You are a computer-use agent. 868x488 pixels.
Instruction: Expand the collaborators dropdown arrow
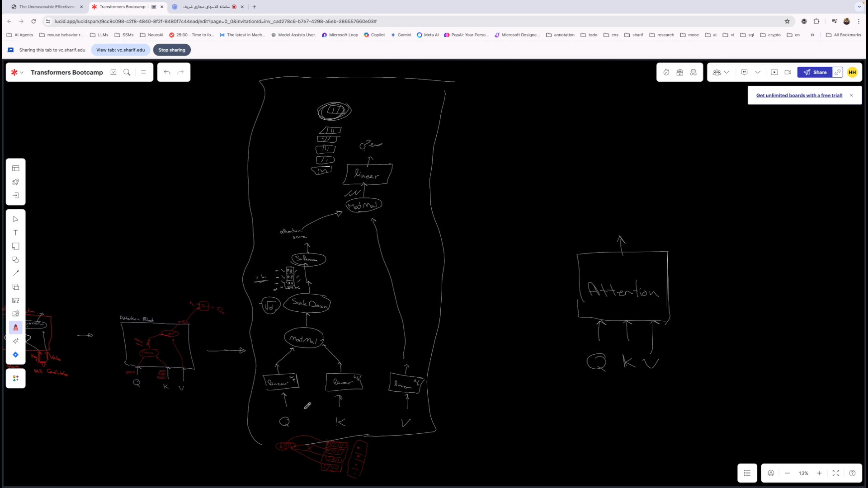[726, 72]
